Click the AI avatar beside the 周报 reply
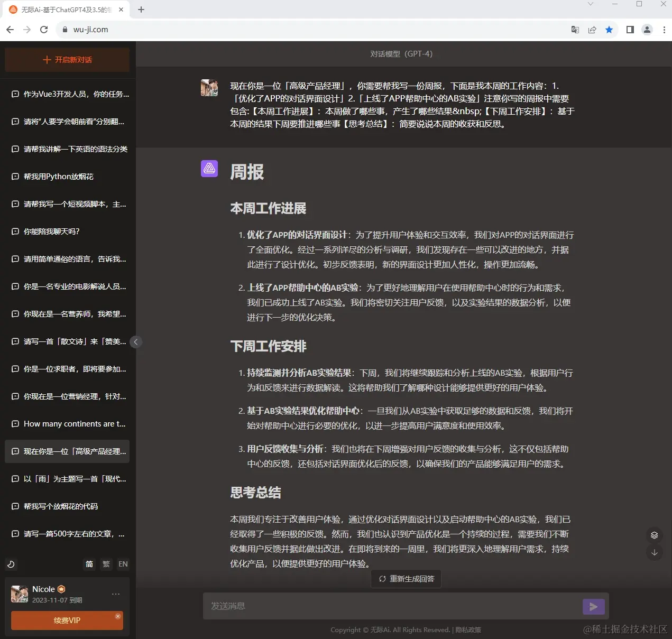 click(209, 169)
